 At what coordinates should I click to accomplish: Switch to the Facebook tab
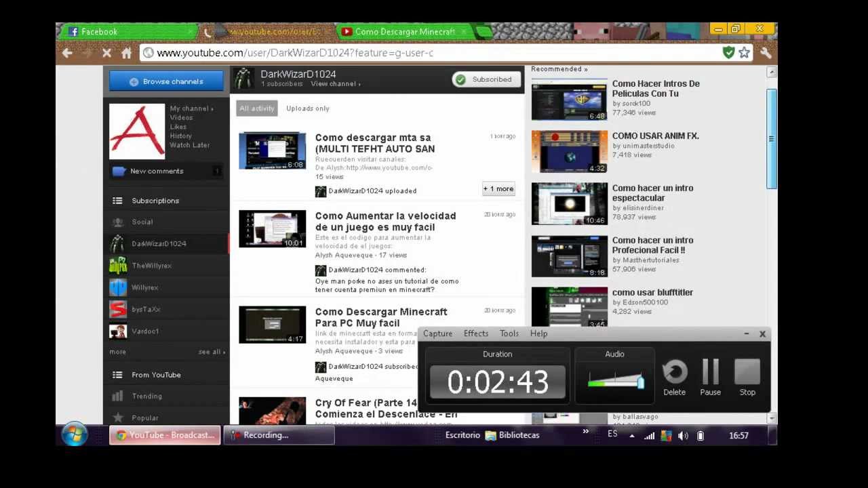[x=129, y=32]
